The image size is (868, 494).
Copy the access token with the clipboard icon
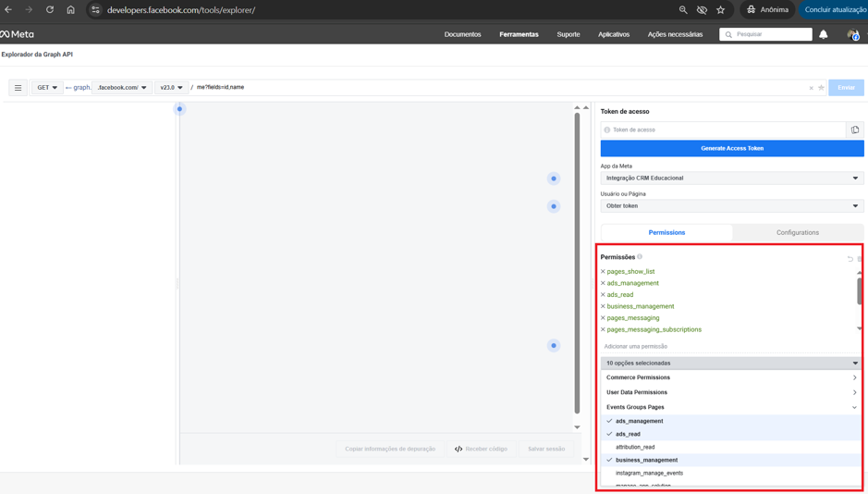855,130
